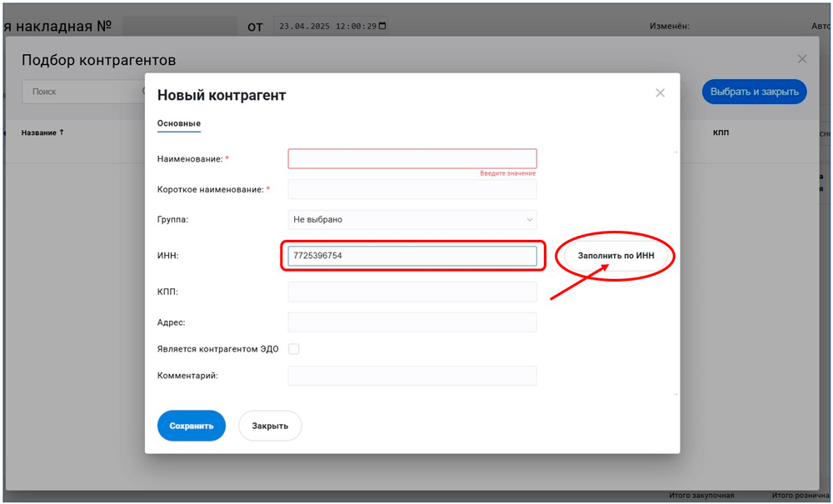Screen dimensions: 833x504
Task: Toggle the Является контрагентом ЭДО checkbox
Action: click(x=293, y=349)
